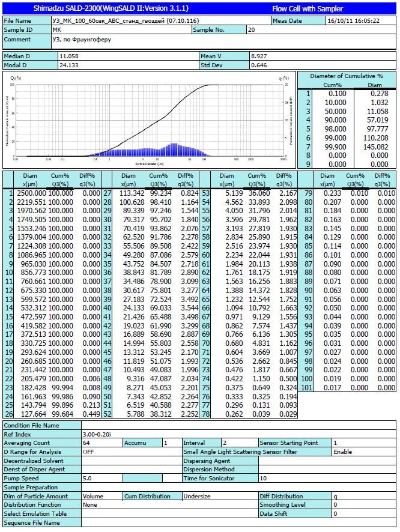This screenshot has width=400, height=532.
Task: Click table diameter 2219.551
Action: coord(32,202)
